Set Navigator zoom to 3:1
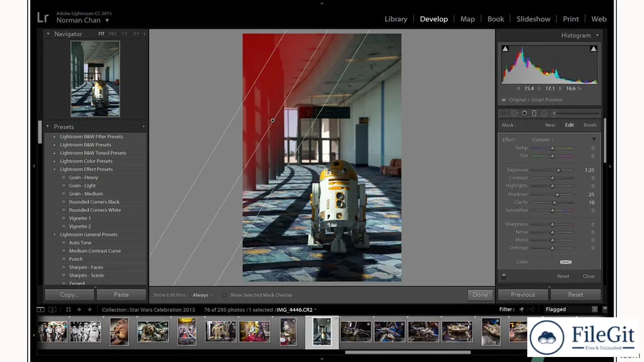The image size is (644, 362). point(136,34)
